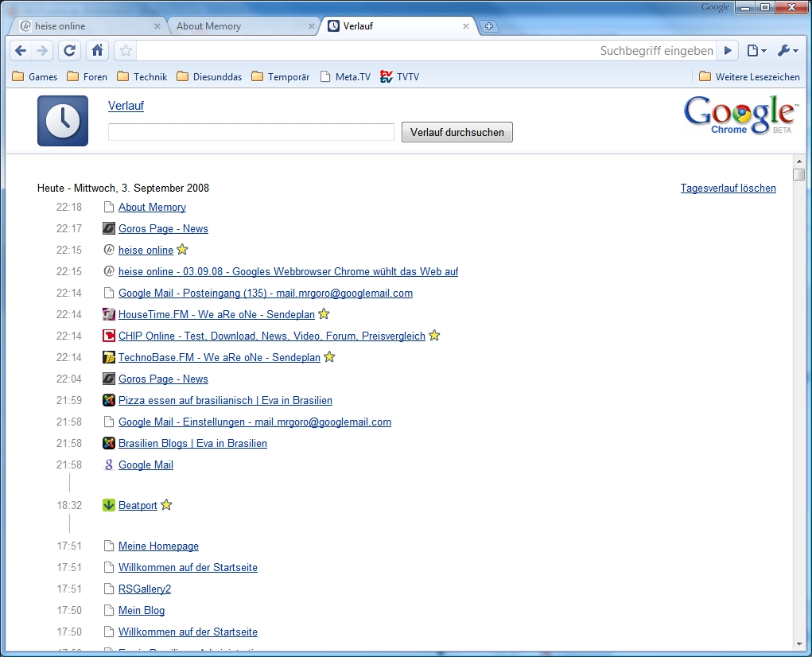Open Brasilien Blogs | Eva in Brasilien
This screenshot has height=657, width=812.
tap(192, 443)
